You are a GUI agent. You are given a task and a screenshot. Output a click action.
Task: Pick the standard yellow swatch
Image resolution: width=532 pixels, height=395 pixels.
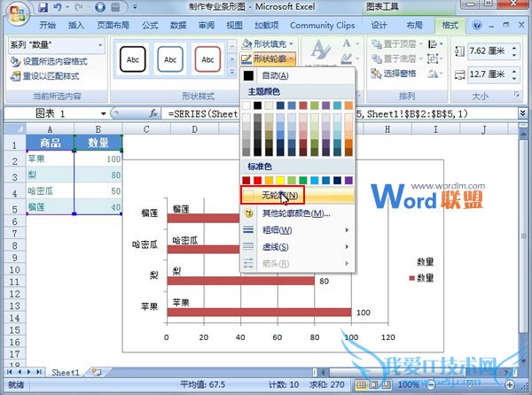click(x=280, y=180)
